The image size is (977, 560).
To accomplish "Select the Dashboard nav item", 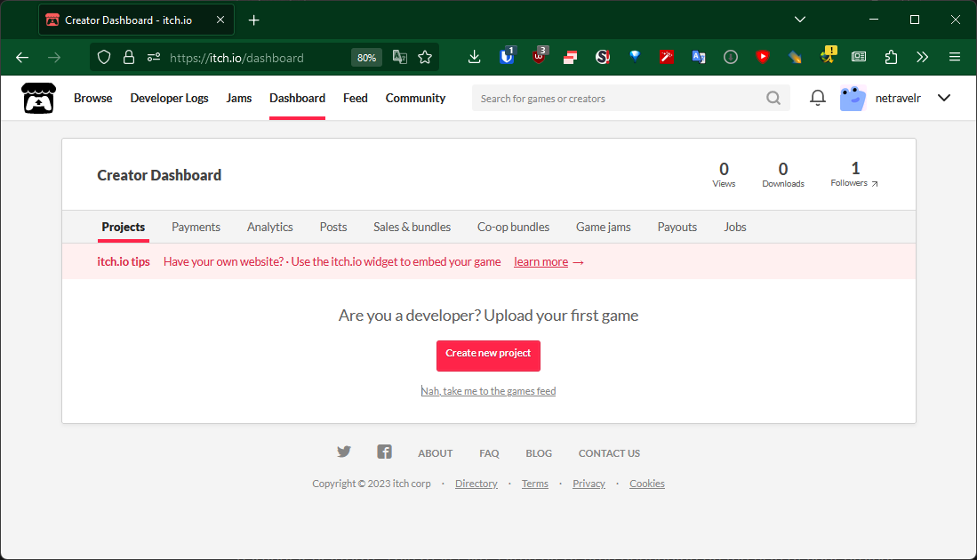I will coord(297,98).
